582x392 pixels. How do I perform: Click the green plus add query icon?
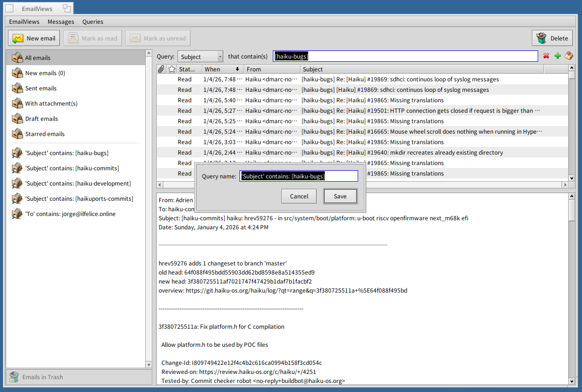click(x=558, y=56)
